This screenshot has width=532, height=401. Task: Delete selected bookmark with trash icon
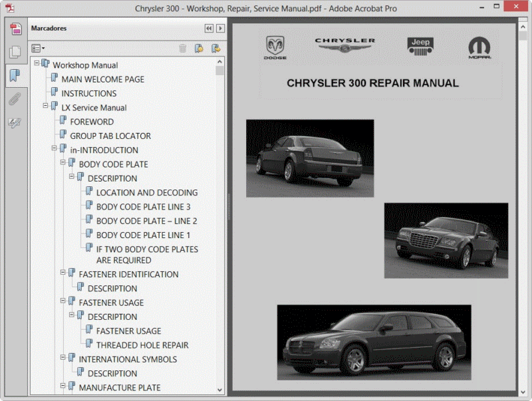point(182,49)
